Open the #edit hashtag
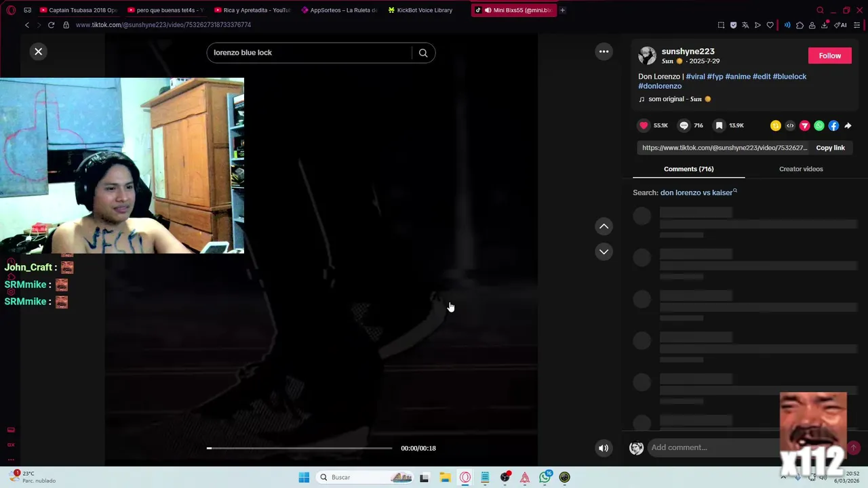The image size is (868, 488). click(x=762, y=77)
